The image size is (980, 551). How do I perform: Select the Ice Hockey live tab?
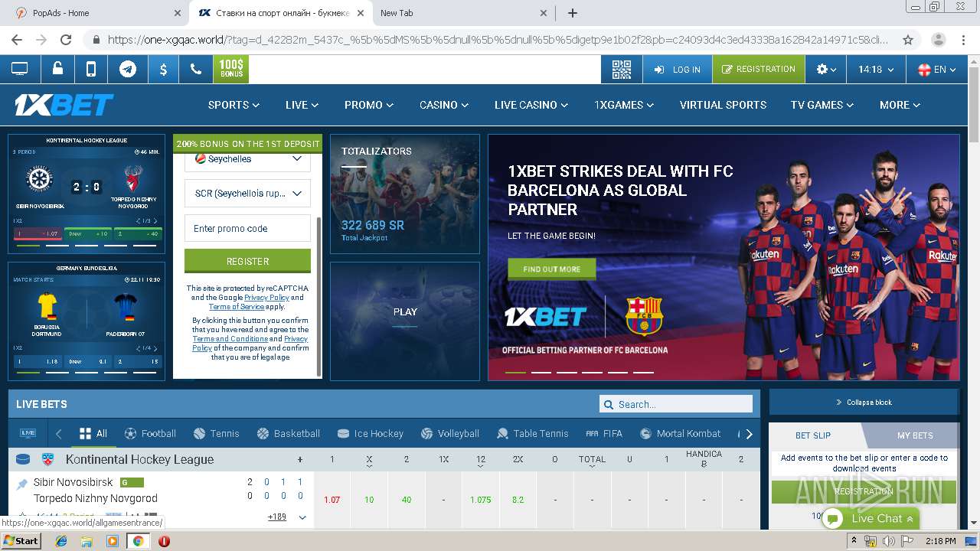[370, 433]
